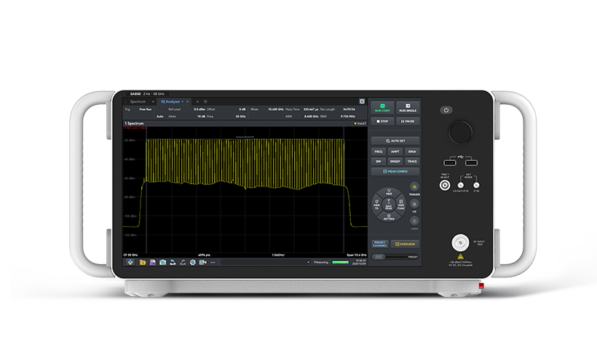Click the MEAS CONFIG button
Image resolution: width=597 pixels, height=364 pixels.
click(x=394, y=171)
